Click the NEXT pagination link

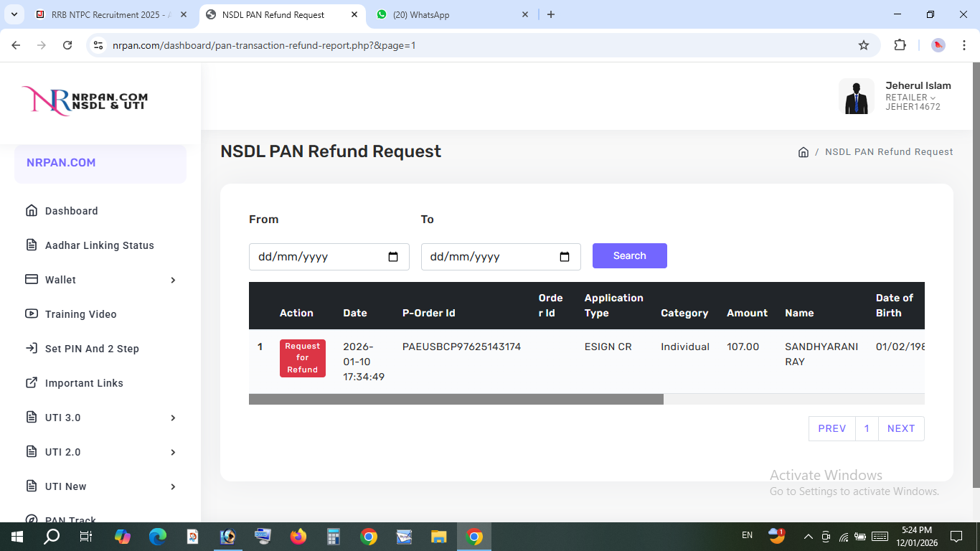click(x=900, y=428)
